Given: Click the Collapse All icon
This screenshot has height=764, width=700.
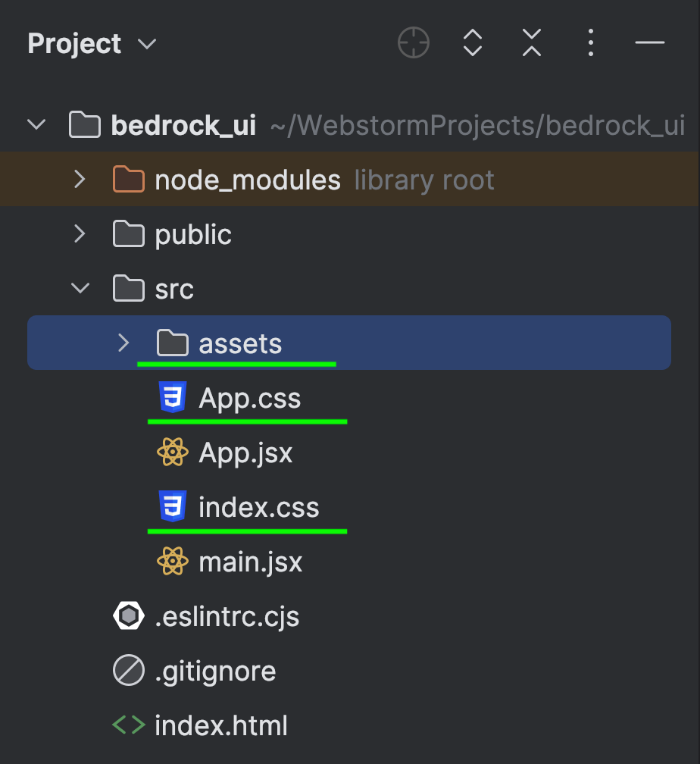Looking at the screenshot, I should pos(532,43).
